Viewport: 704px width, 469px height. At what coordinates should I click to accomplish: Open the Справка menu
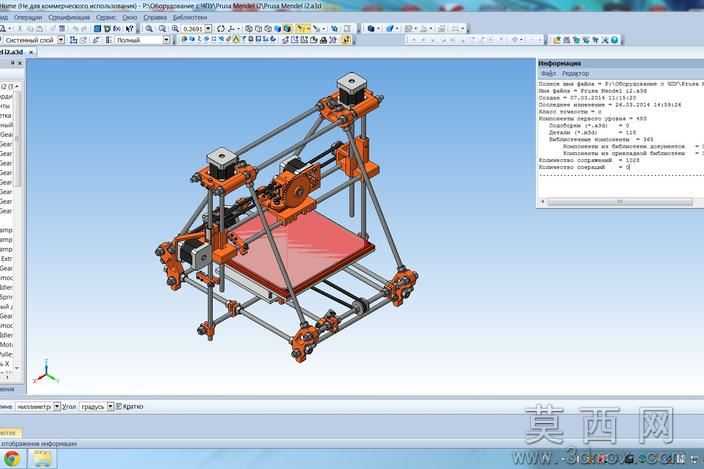[x=155, y=18]
